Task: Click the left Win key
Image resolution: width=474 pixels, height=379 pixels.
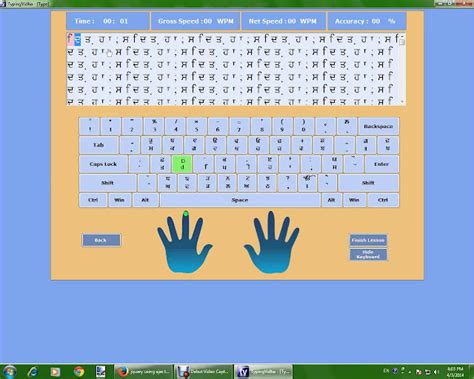Action: [119, 200]
